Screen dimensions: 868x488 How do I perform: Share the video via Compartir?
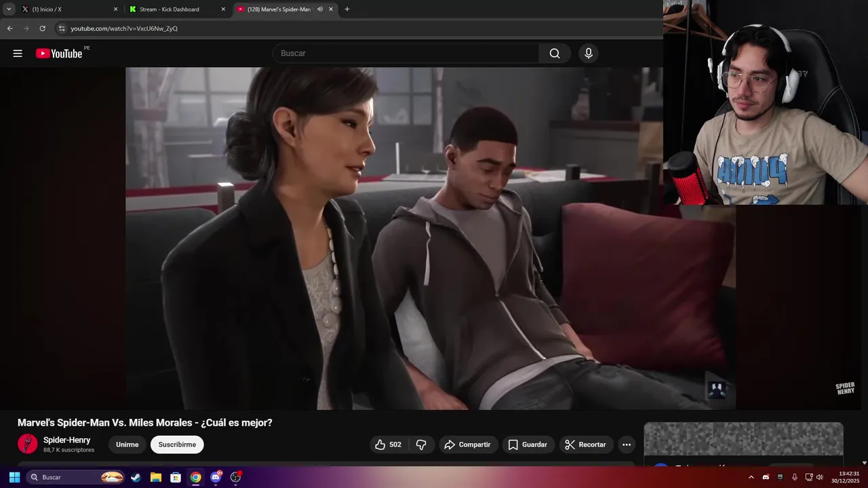click(467, 445)
